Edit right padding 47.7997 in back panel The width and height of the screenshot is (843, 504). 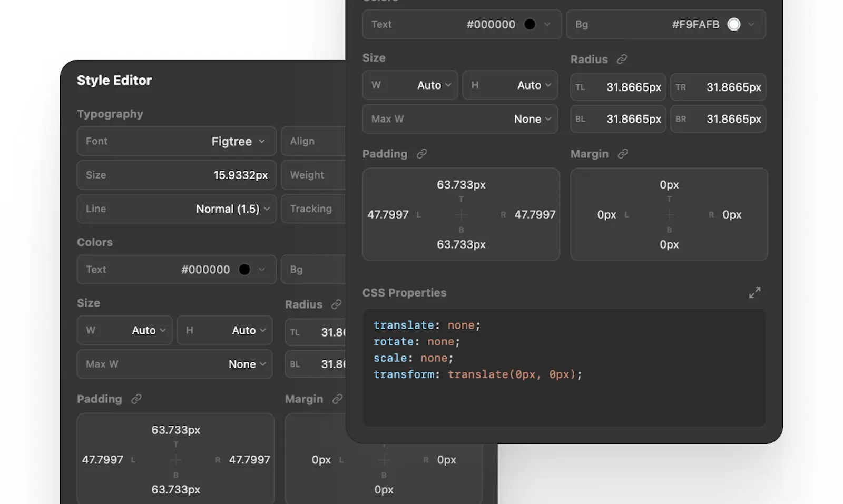249,460
